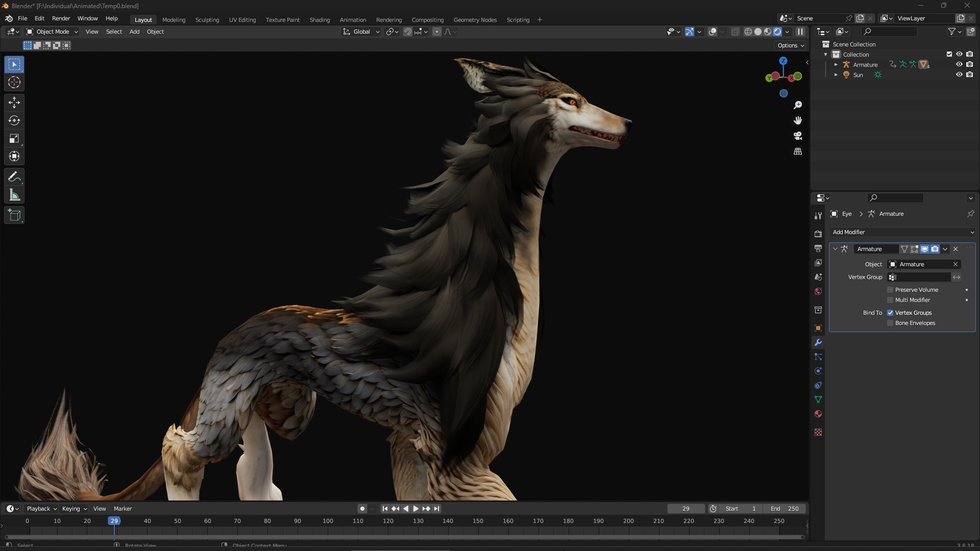The width and height of the screenshot is (980, 551).
Task: Toggle camera view in viewport
Action: pos(798,136)
